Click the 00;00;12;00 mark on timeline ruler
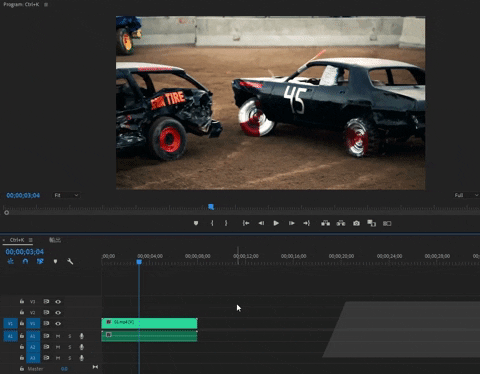This screenshot has width=480, height=374. coord(246,256)
